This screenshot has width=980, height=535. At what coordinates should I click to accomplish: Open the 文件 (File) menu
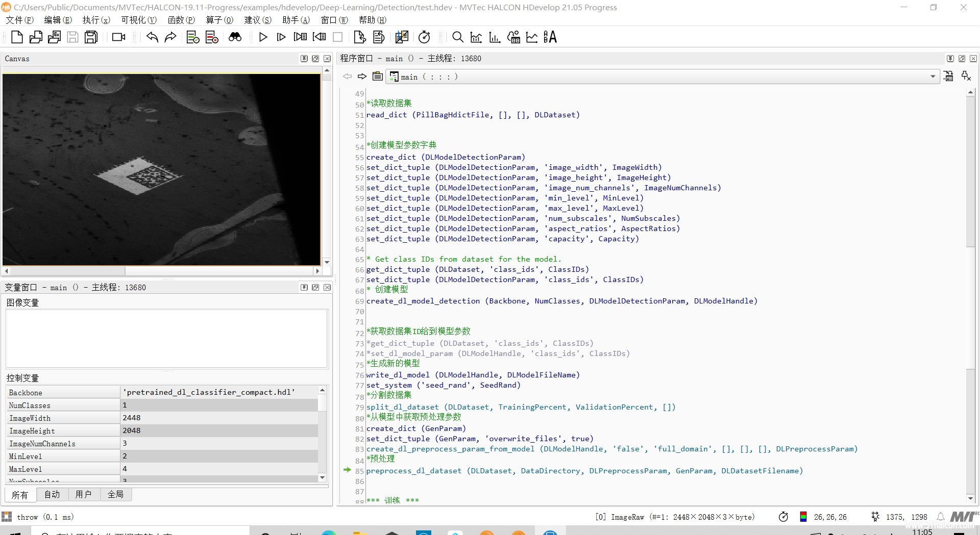[19, 20]
